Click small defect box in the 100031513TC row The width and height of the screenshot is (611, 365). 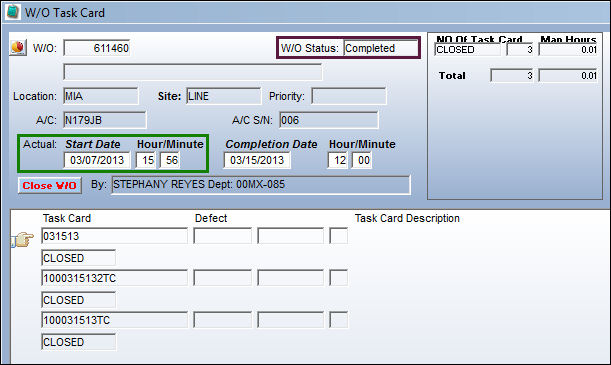point(339,320)
